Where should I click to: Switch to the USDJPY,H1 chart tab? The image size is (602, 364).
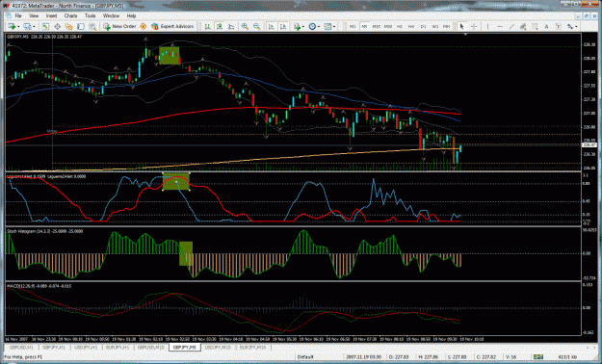(x=86, y=347)
